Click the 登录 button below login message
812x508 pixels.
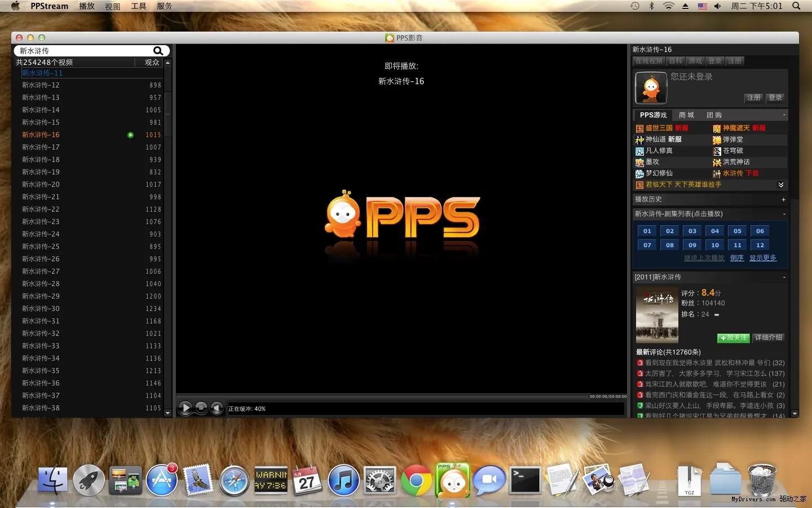(775, 98)
